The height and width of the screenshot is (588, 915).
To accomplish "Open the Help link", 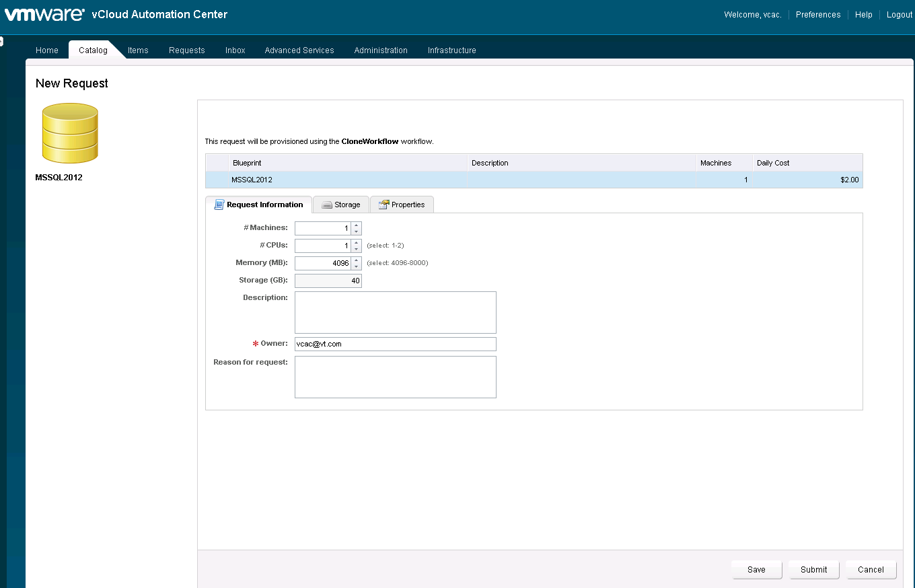I will point(864,15).
